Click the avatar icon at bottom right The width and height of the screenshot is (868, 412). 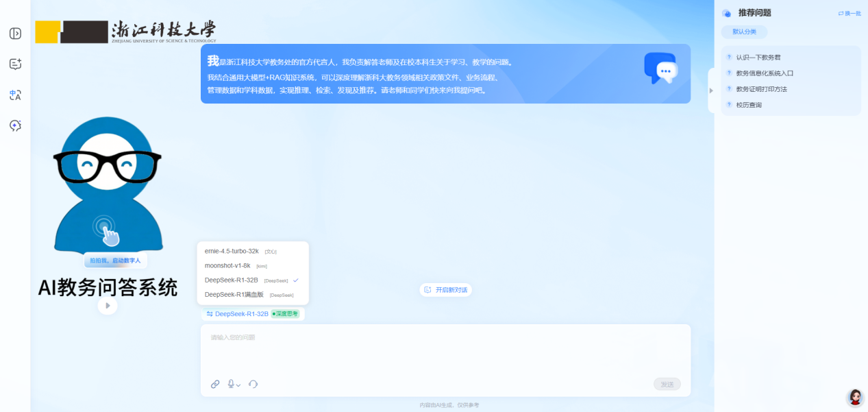[x=855, y=397]
